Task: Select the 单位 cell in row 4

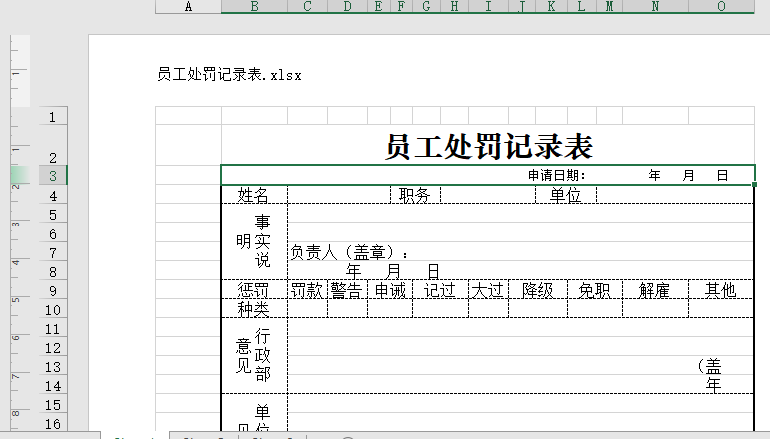Action: 565,195
